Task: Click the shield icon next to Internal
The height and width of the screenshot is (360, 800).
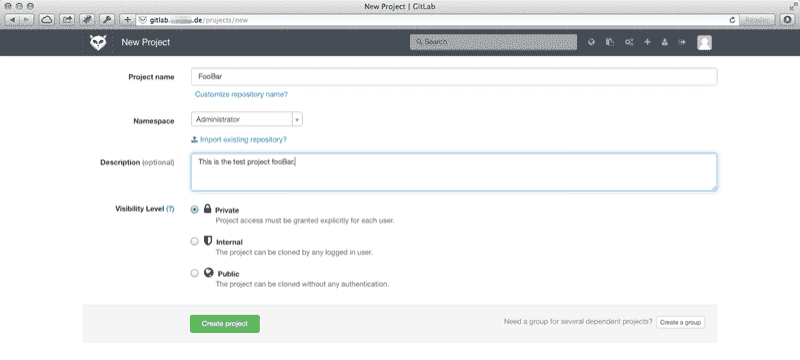Action: (x=208, y=241)
